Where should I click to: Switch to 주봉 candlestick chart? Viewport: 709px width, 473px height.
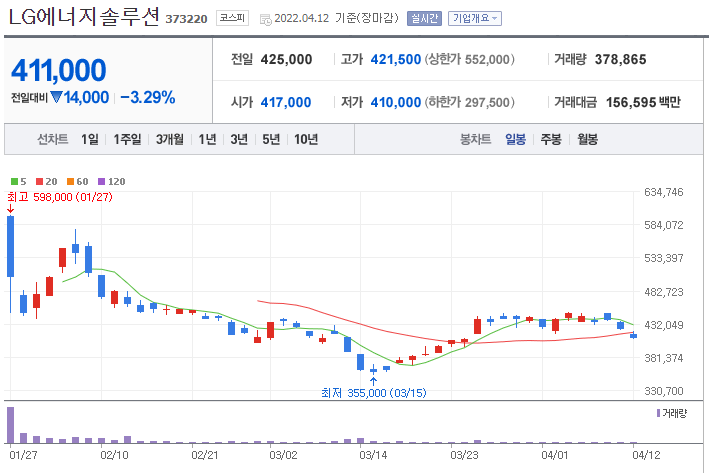551,139
